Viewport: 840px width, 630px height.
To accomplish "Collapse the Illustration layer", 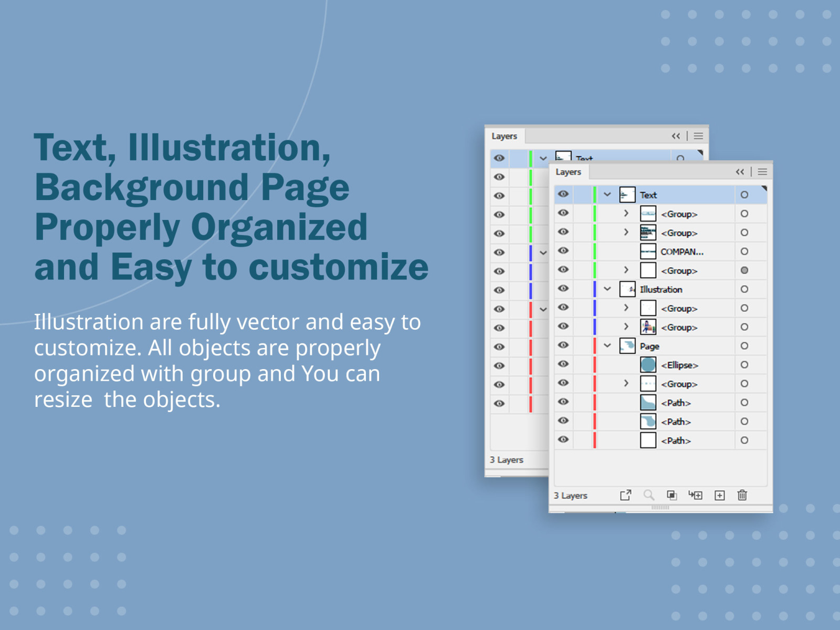I will click(x=607, y=289).
